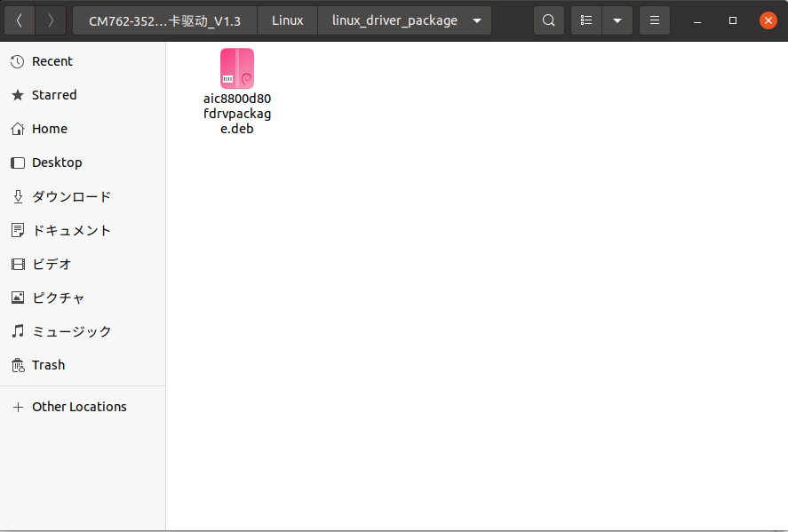Click the Recent clock icon
Viewport: 788px width, 532px height.
pyautogui.click(x=18, y=61)
